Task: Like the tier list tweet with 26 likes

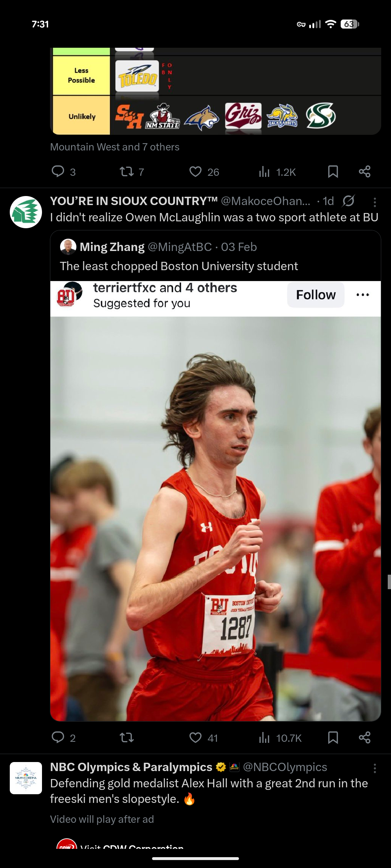Action: pos(204,172)
